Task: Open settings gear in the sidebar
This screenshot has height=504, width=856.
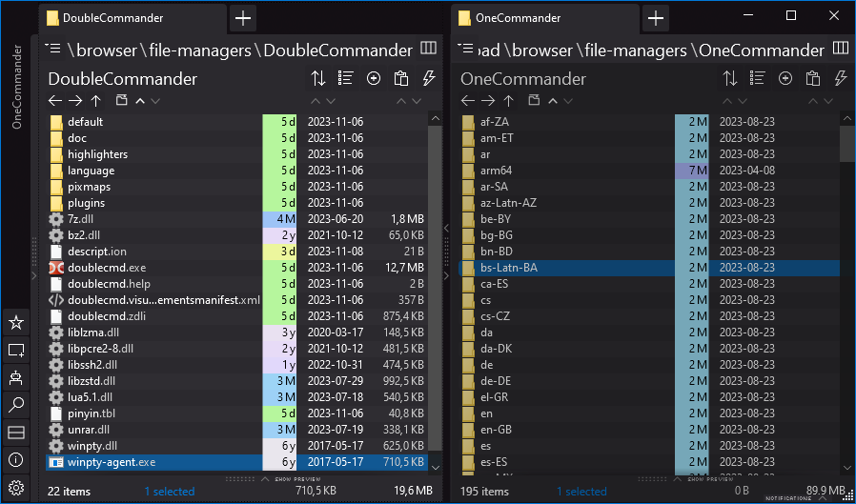Action: coord(15,488)
